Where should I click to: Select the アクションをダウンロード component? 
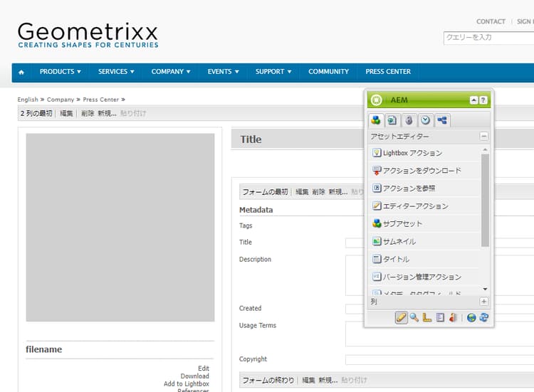[424, 171]
